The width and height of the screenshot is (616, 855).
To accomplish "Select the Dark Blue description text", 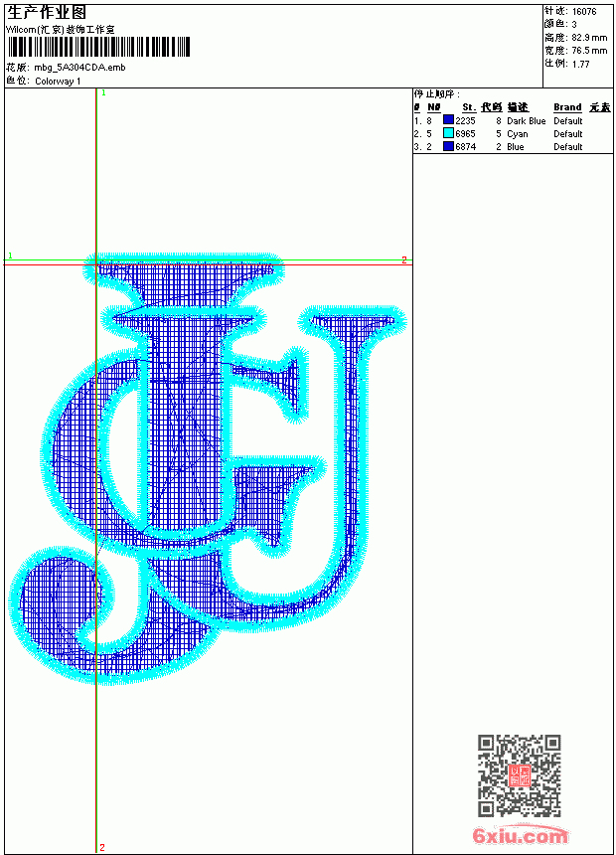I will [x=526, y=121].
